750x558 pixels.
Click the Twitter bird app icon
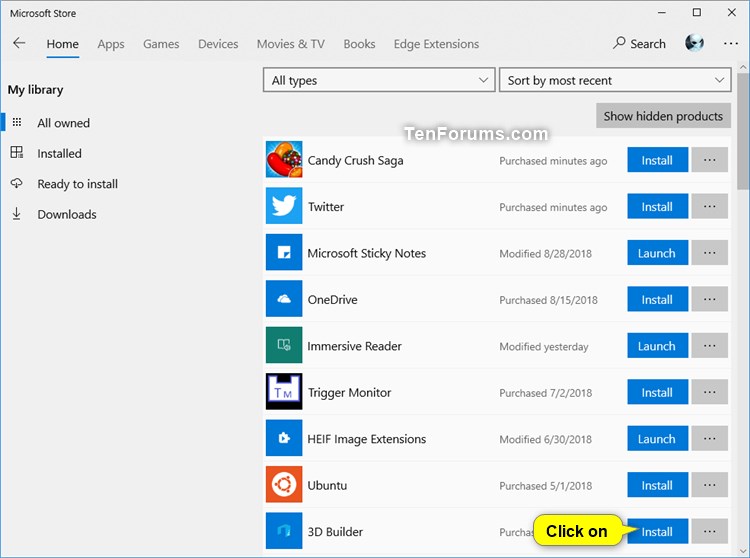(284, 206)
